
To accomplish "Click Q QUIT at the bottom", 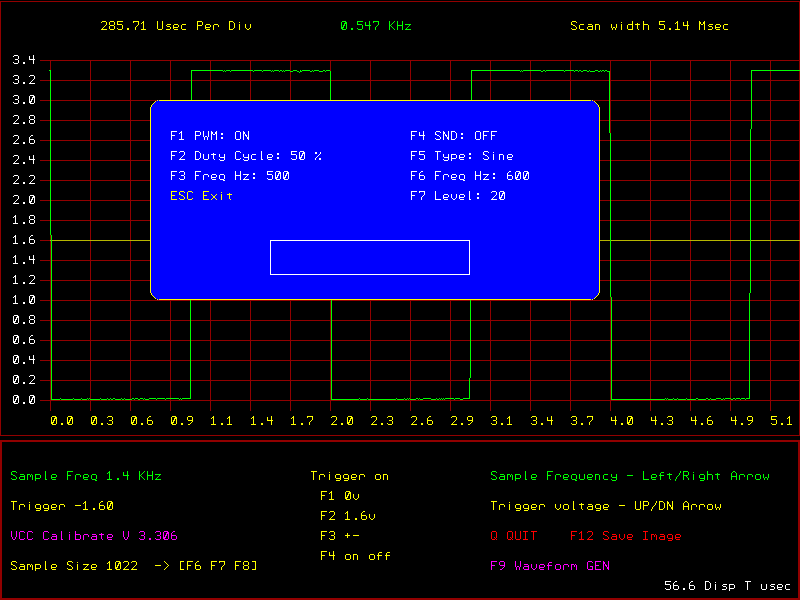I will 514,536.
